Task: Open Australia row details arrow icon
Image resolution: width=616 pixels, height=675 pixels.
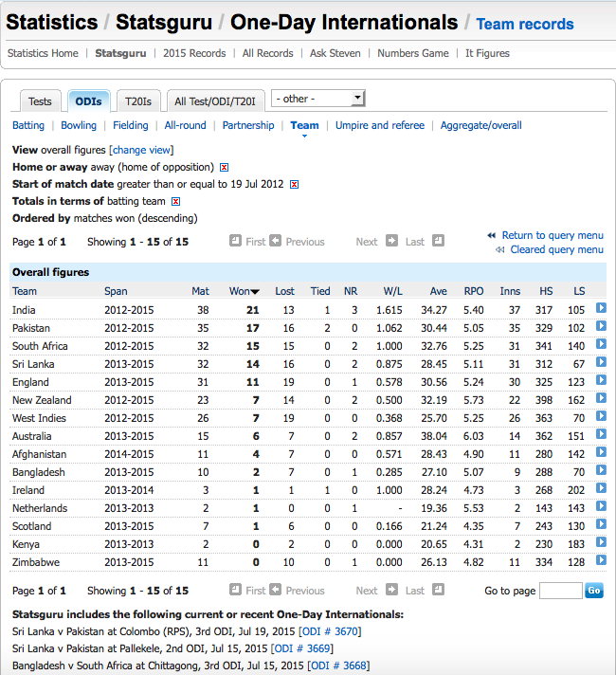Action: (x=601, y=434)
